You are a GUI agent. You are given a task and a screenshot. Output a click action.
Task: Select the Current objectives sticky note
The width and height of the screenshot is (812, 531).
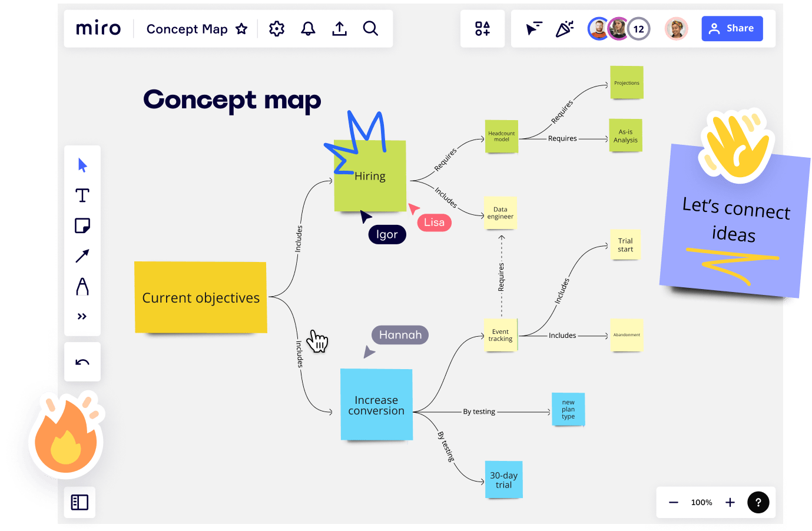click(x=201, y=297)
